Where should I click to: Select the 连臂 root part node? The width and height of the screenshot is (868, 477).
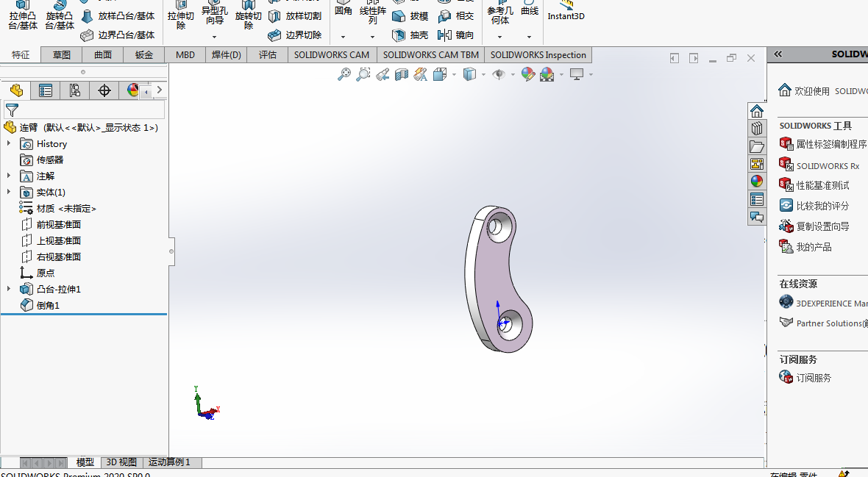point(82,127)
